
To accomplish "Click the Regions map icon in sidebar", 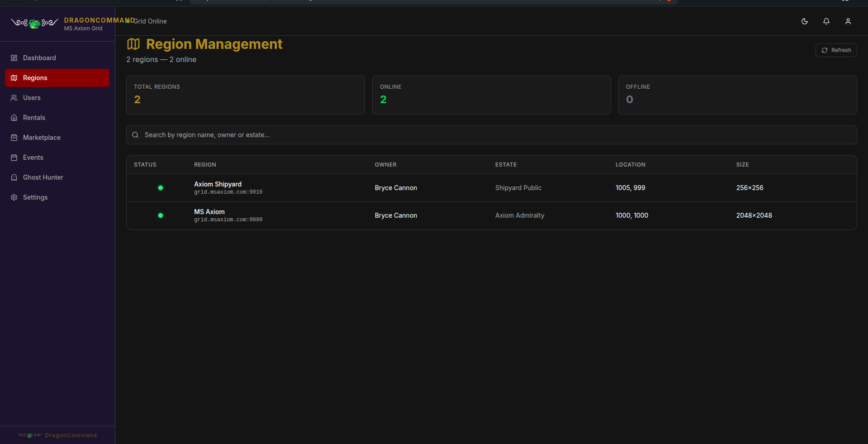I will (14, 78).
